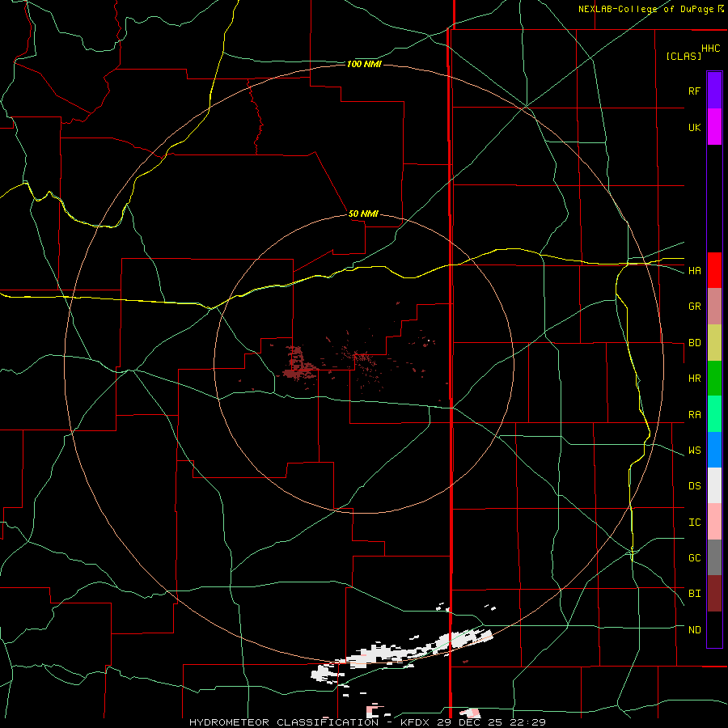The height and width of the screenshot is (728, 728).
Task: Click the HA red legend swatch
Action: (714, 270)
